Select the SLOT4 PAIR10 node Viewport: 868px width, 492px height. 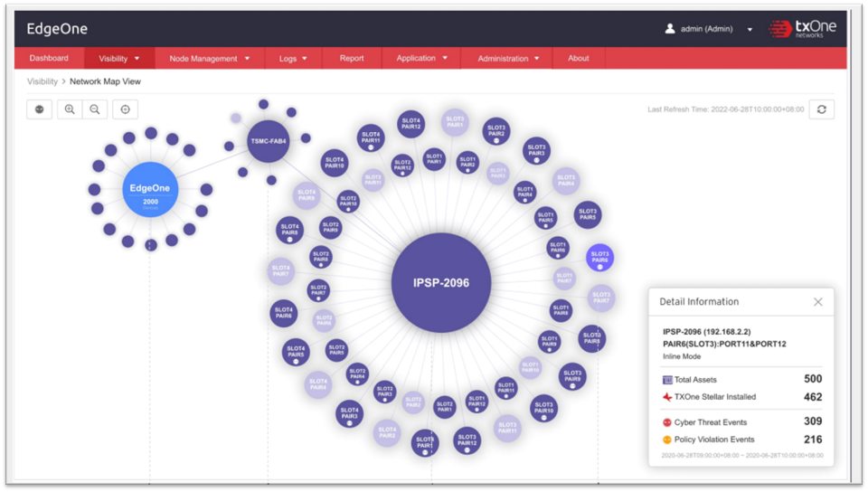[x=335, y=163]
